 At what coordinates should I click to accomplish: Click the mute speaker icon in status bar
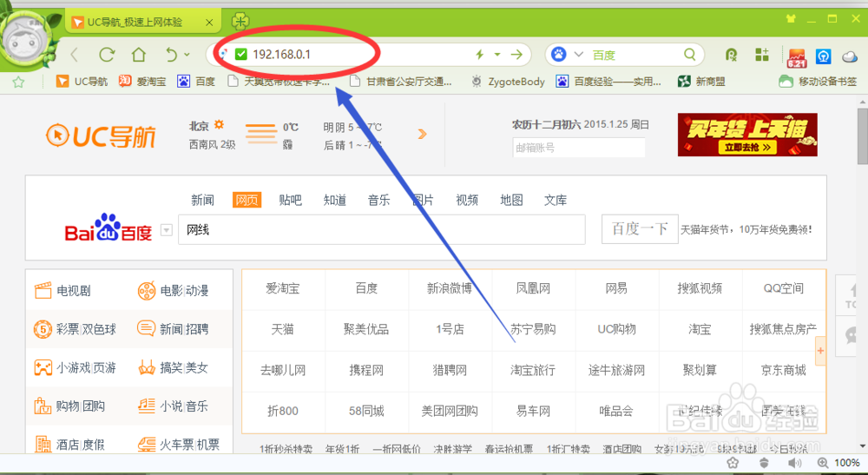pyautogui.click(x=795, y=464)
